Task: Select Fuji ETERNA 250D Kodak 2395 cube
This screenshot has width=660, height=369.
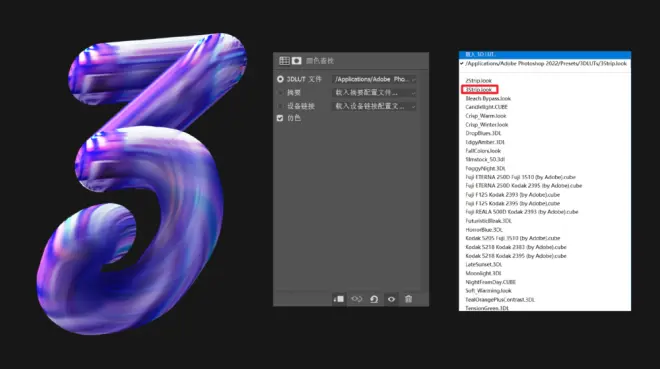Action: tap(524, 186)
